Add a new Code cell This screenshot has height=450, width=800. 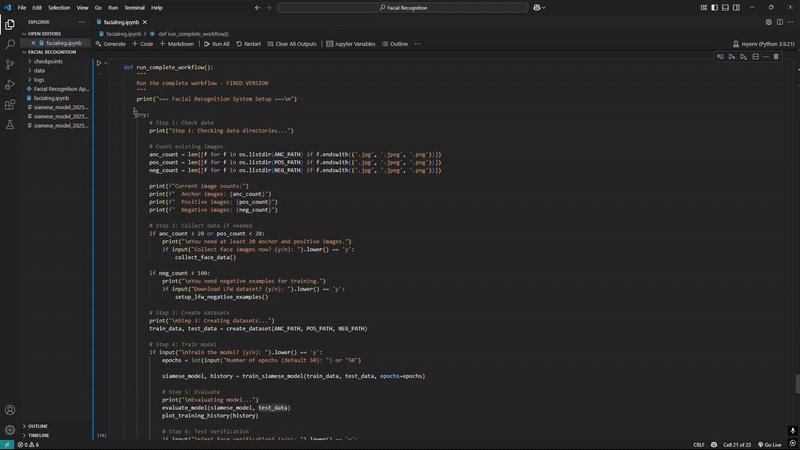[142, 44]
